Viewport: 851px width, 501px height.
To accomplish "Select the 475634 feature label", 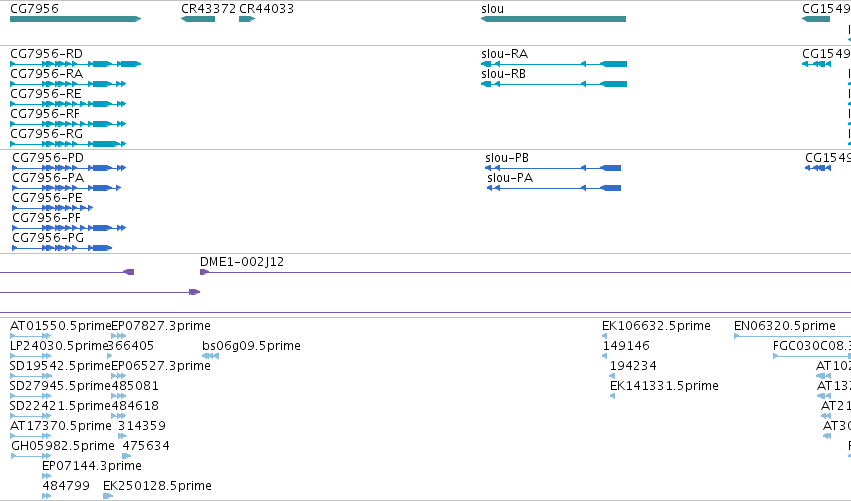I will point(146,446).
